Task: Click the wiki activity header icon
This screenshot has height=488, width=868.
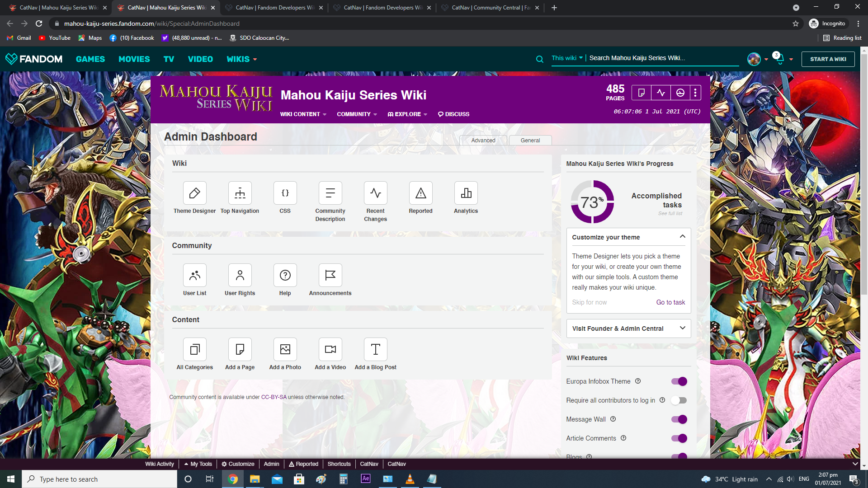Action: pyautogui.click(x=661, y=93)
